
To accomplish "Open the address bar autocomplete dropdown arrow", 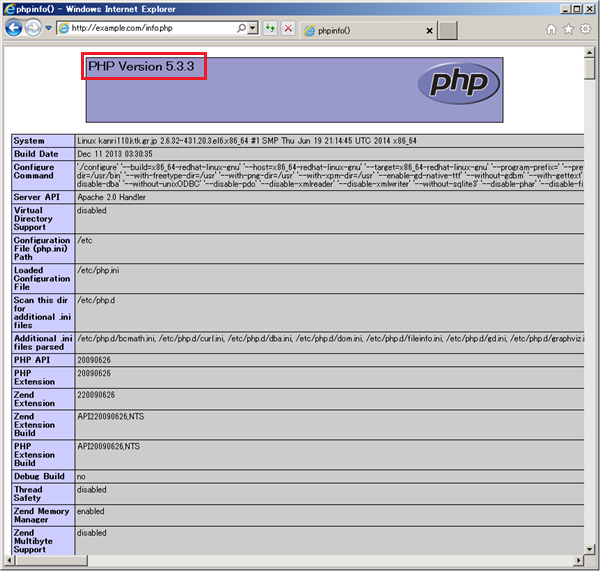I will (x=253, y=28).
